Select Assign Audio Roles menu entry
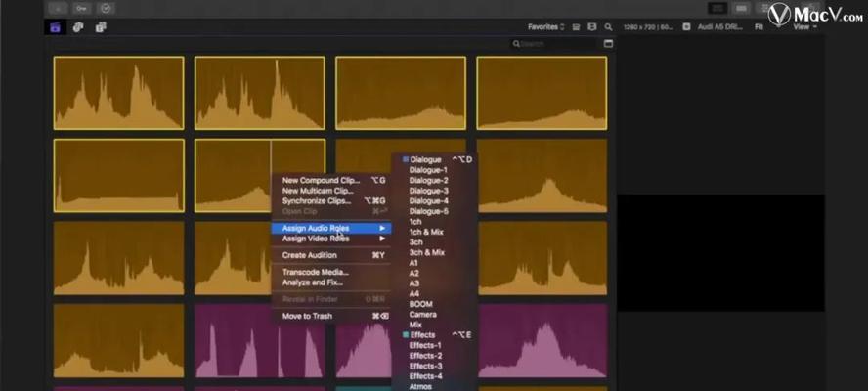This screenshot has width=868, height=391. click(x=331, y=228)
